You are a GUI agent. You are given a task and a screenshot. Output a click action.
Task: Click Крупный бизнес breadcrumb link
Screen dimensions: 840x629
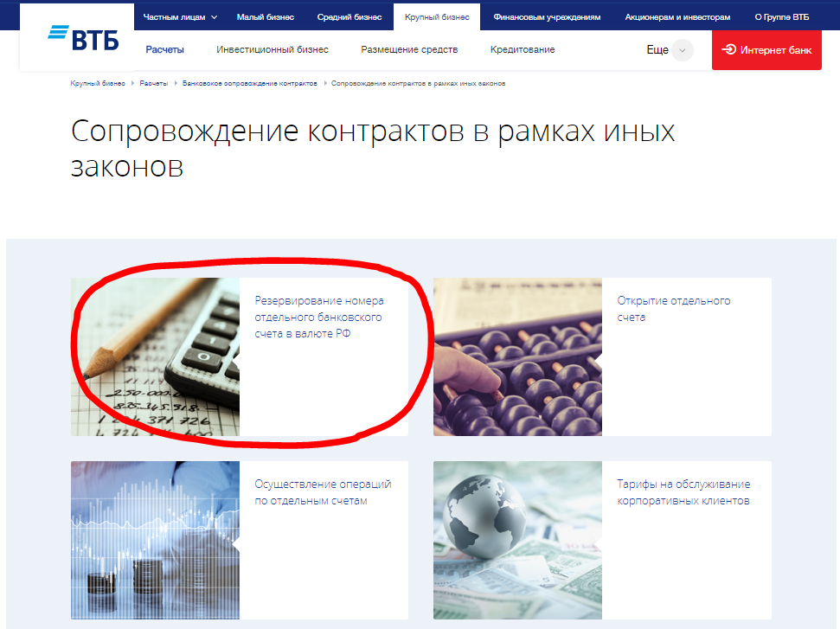(98, 83)
